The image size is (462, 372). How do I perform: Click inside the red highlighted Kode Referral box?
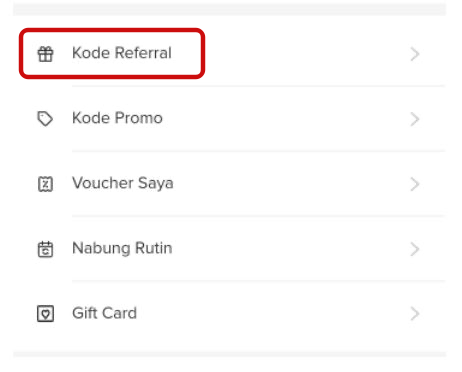click(x=112, y=54)
